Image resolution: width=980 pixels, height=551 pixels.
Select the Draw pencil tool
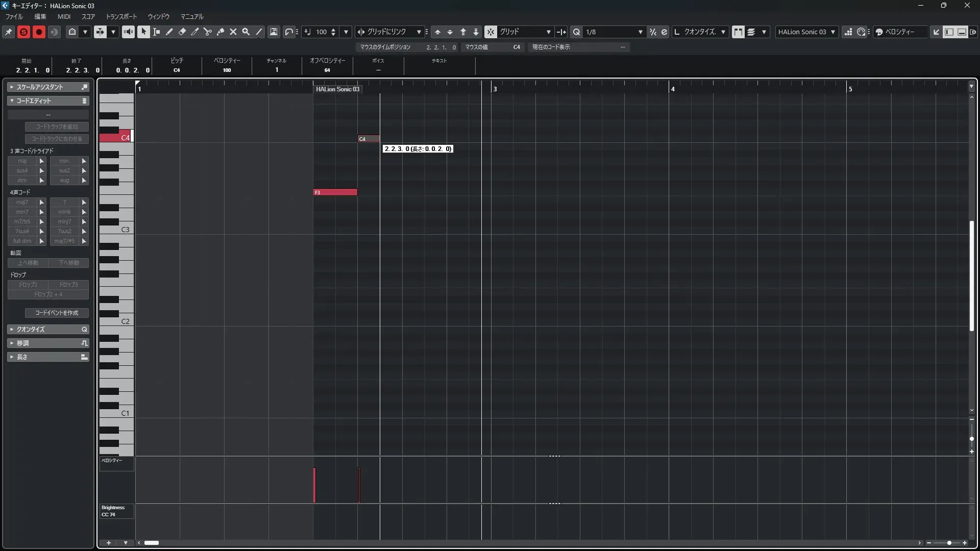pyautogui.click(x=169, y=32)
